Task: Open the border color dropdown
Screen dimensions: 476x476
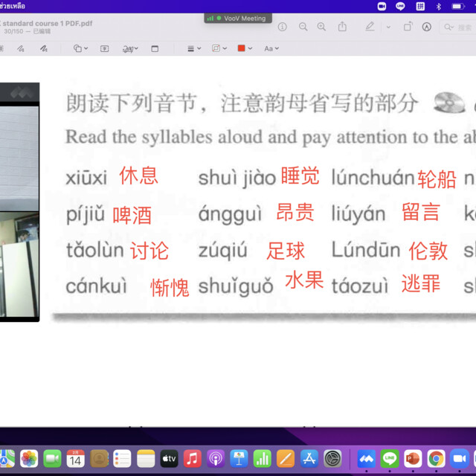Action: [219, 48]
